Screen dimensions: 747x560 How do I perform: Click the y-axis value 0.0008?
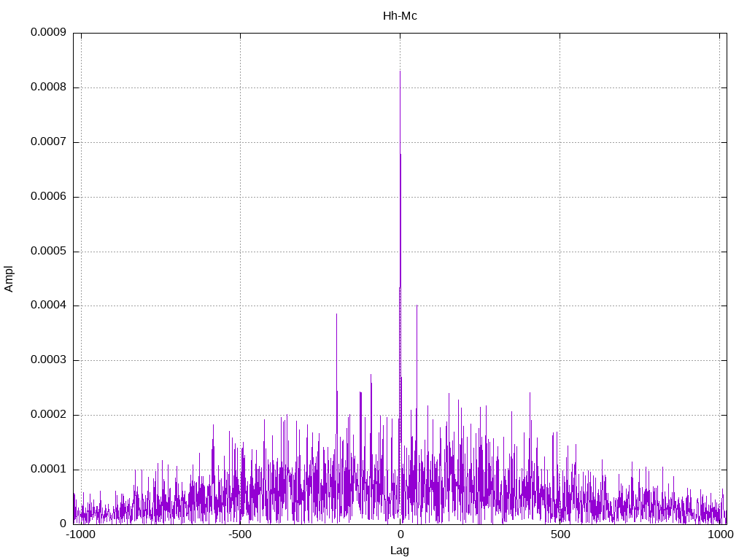49,87
